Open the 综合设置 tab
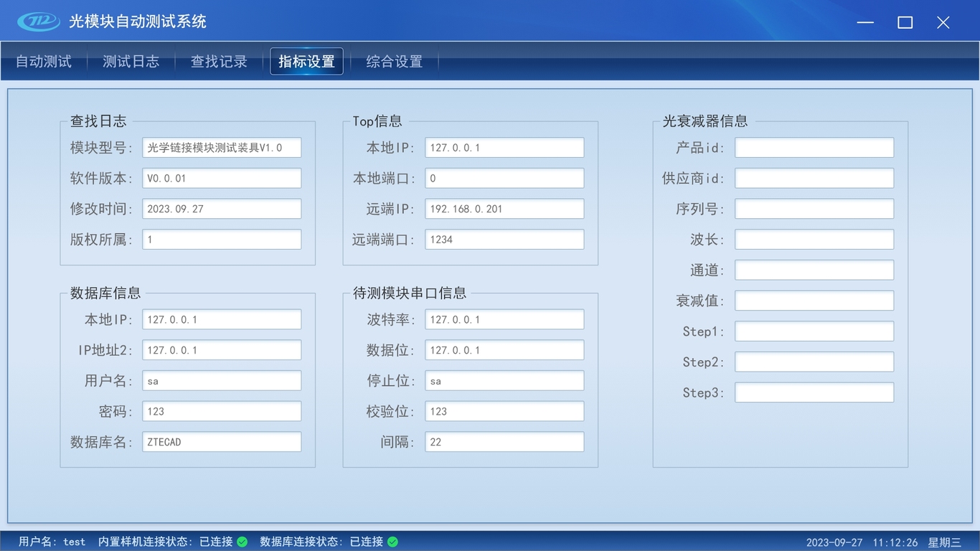This screenshot has height=551, width=980. click(x=395, y=62)
